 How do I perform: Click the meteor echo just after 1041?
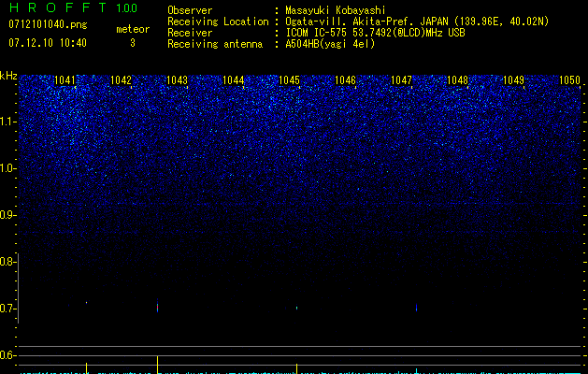pos(86,302)
